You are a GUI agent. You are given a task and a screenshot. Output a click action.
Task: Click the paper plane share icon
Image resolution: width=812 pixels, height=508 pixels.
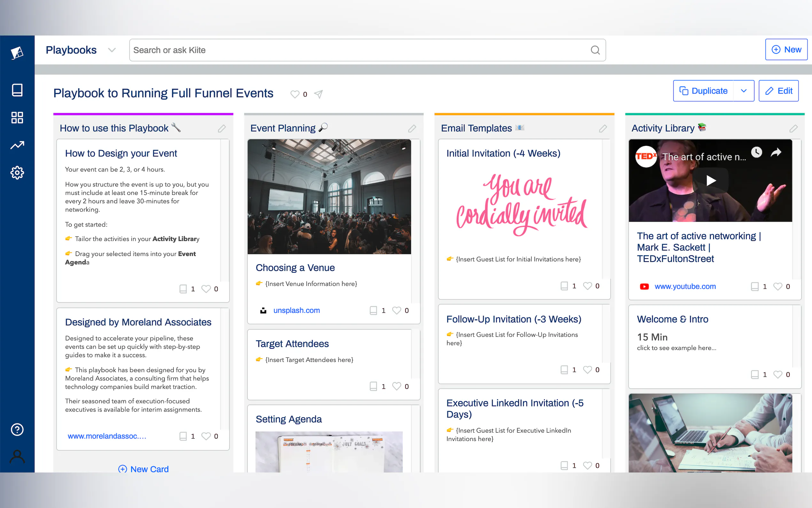coord(318,94)
